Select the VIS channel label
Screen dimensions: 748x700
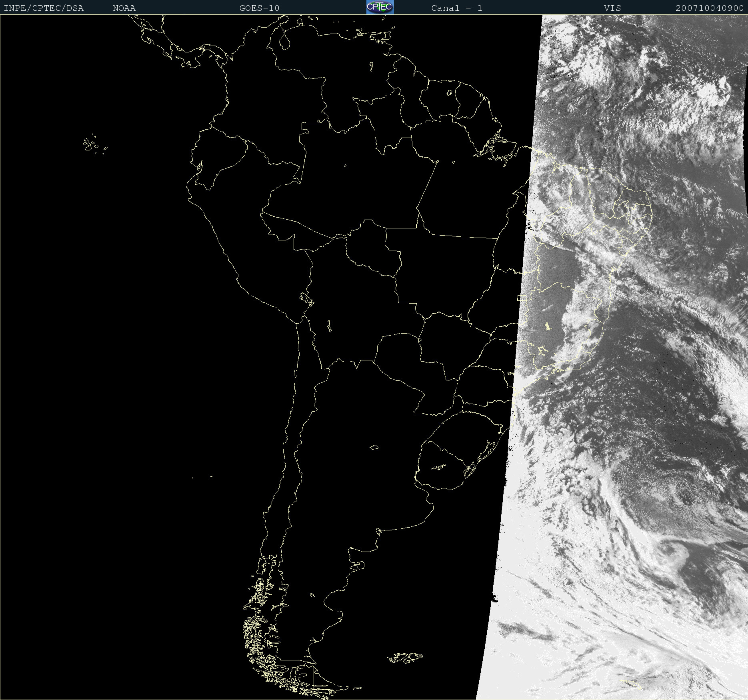pyautogui.click(x=612, y=8)
